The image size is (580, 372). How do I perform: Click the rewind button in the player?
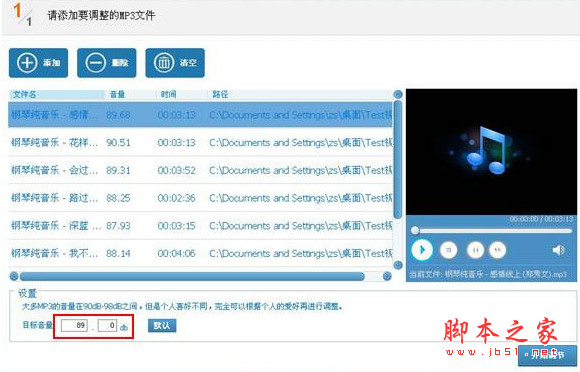(x=475, y=250)
